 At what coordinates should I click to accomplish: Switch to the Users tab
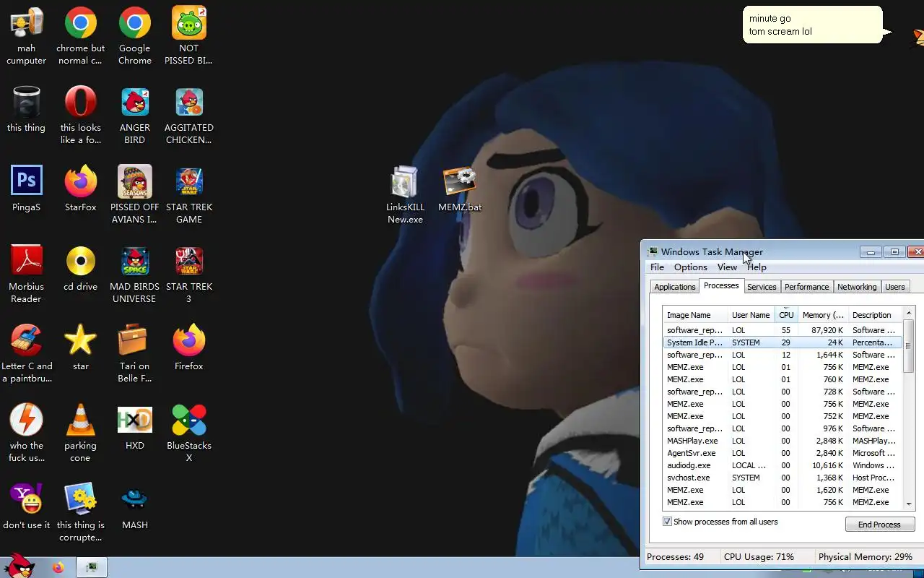point(894,287)
